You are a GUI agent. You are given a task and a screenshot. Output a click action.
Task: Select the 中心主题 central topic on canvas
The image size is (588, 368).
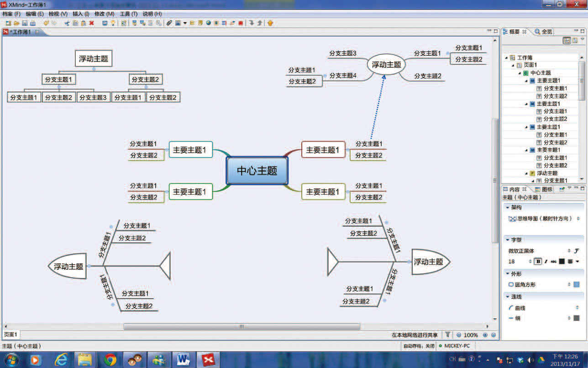point(257,171)
